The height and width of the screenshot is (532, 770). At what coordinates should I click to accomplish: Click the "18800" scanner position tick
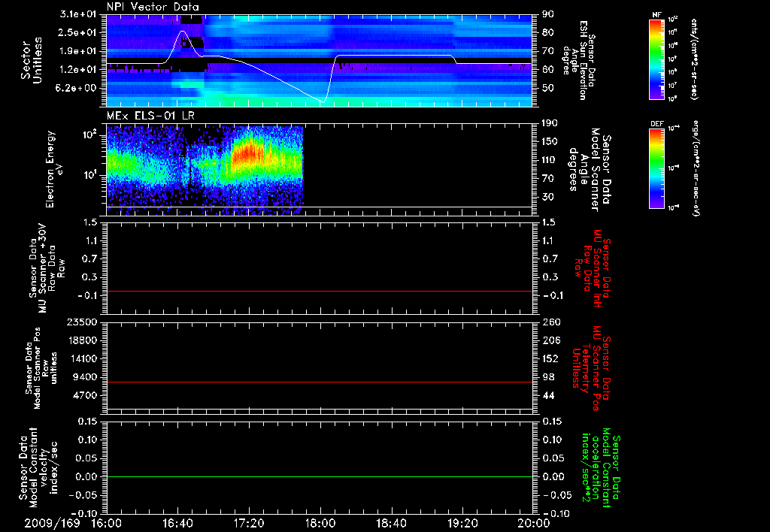click(81, 340)
